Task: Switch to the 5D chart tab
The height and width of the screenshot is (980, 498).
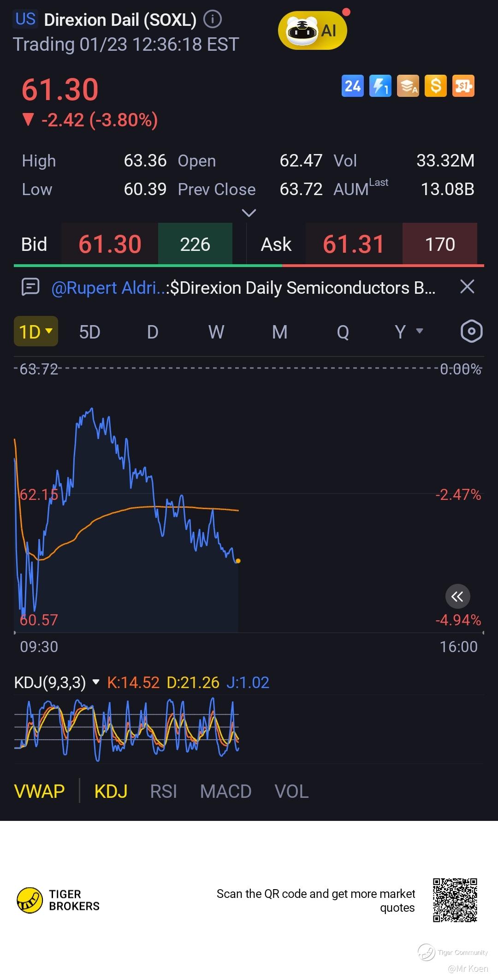Action: click(89, 332)
